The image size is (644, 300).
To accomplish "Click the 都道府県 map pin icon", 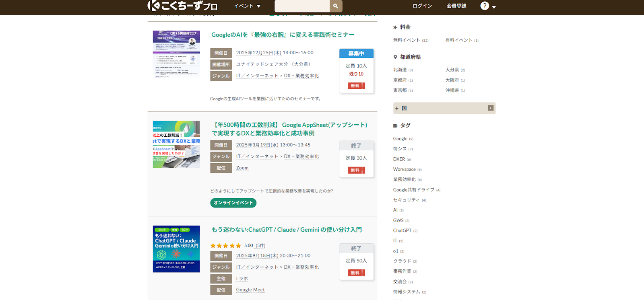I will [x=395, y=57].
